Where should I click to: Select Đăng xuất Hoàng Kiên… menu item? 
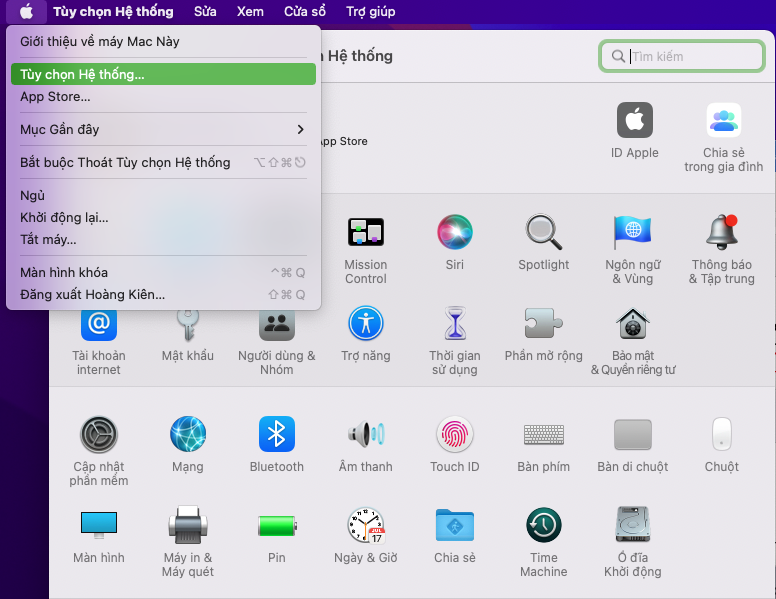pos(163,295)
